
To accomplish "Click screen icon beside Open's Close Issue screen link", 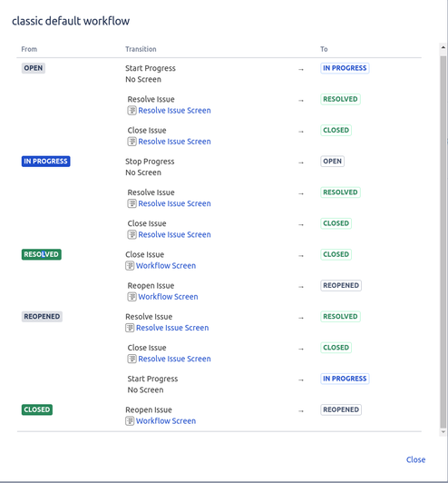I will tap(131, 142).
